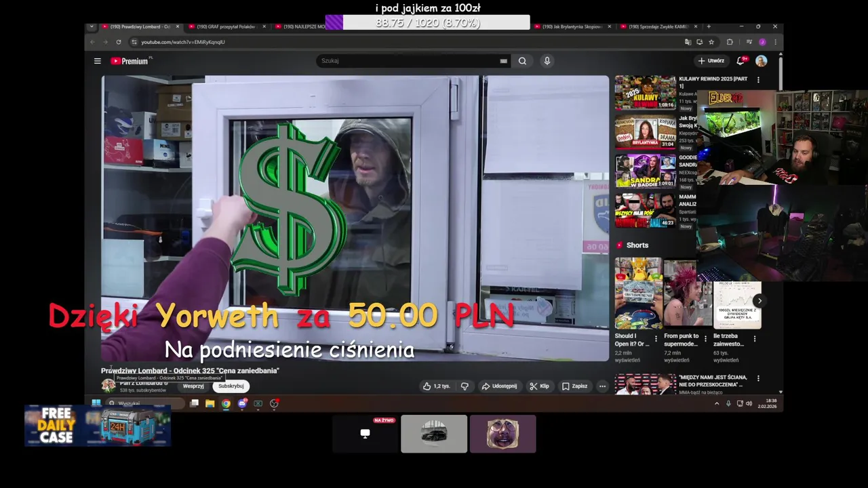The width and height of the screenshot is (868, 488).
Task: Open the 46:23 analysis video thumbnail
Action: tap(645, 210)
